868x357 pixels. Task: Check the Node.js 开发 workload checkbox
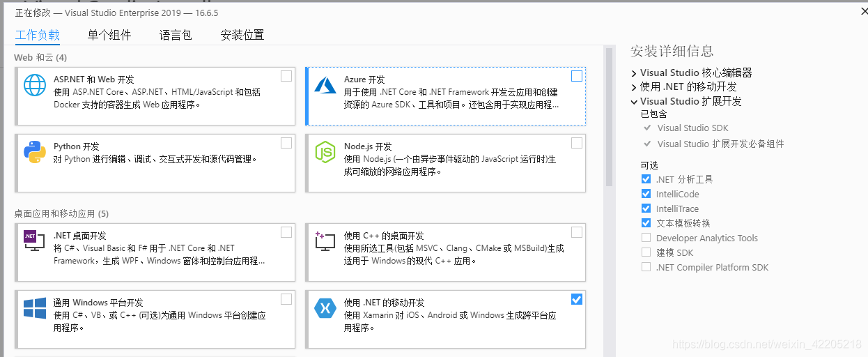coord(577,143)
